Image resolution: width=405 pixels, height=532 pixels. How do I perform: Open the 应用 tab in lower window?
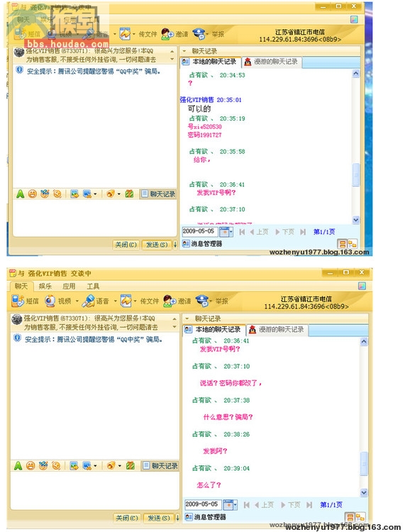69,286
